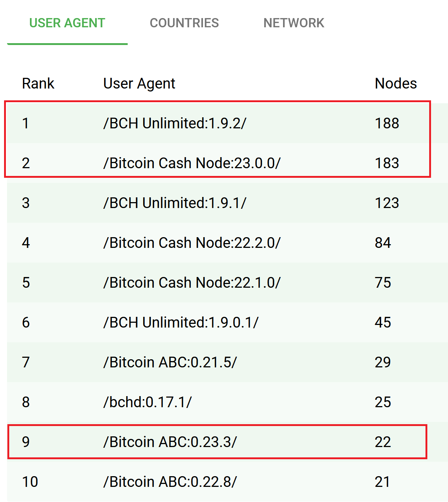Click node count 22 for Bitcoin ABC:0.23.3
448x502 pixels.
pyautogui.click(x=383, y=442)
